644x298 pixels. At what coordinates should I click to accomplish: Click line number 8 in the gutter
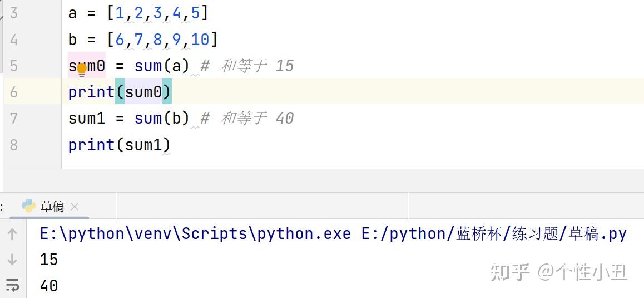click(x=13, y=145)
